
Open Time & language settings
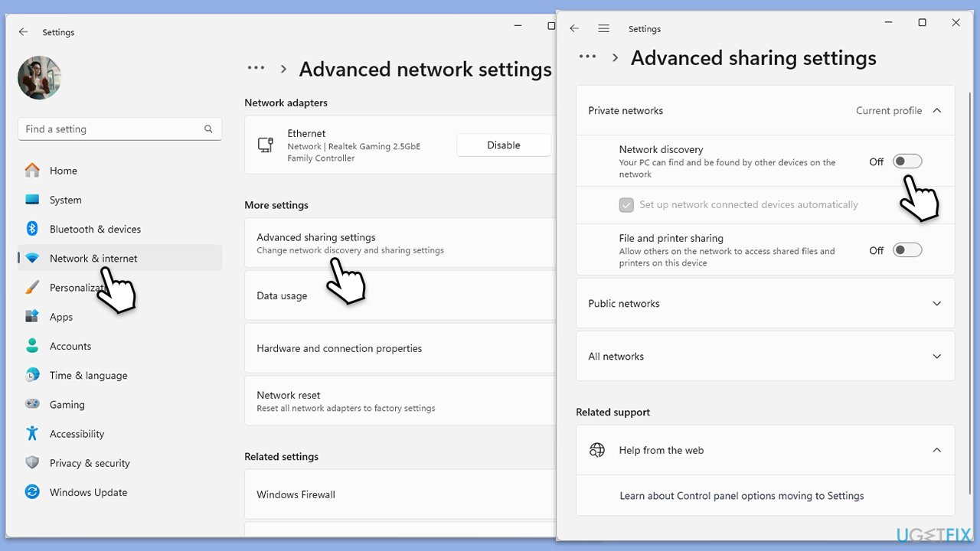pyautogui.click(x=119, y=375)
